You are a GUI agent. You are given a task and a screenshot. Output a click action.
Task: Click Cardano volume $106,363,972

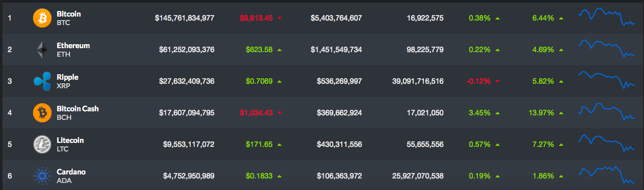(x=339, y=176)
